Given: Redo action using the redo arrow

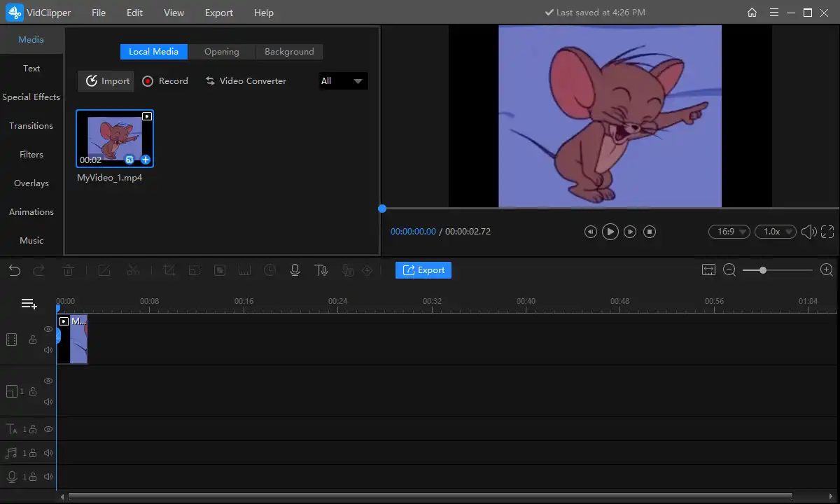Looking at the screenshot, I should (x=39, y=270).
